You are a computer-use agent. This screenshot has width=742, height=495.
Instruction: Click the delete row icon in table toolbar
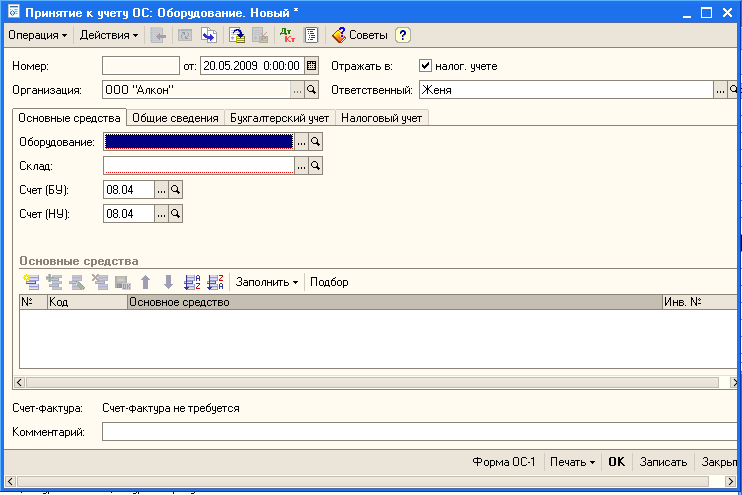(x=100, y=282)
